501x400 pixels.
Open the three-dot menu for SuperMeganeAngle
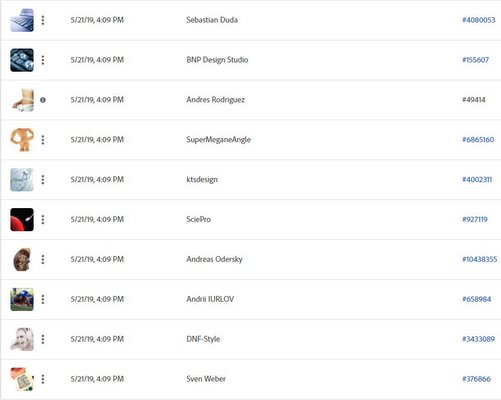pos(43,140)
